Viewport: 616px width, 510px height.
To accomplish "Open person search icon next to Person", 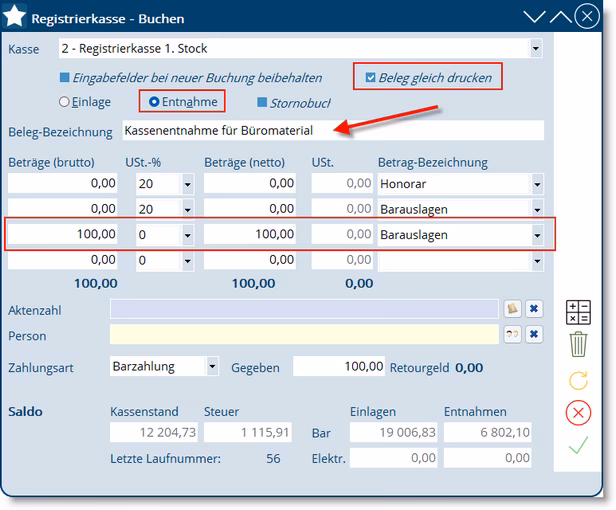I will (x=512, y=334).
